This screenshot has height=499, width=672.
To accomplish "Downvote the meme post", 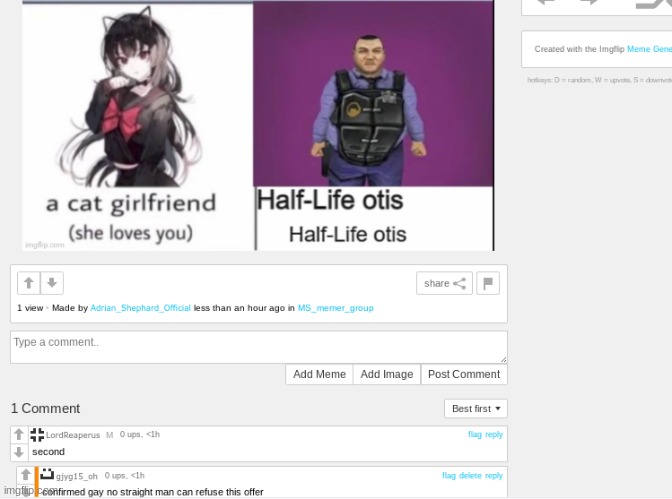I will (53, 283).
